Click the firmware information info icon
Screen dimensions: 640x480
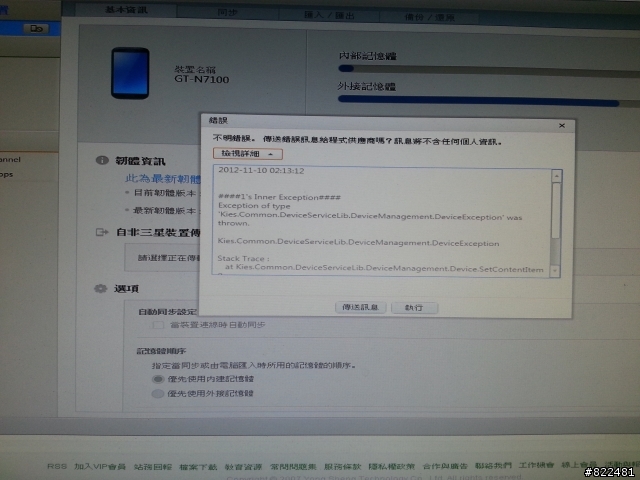click(x=102, y=160)
